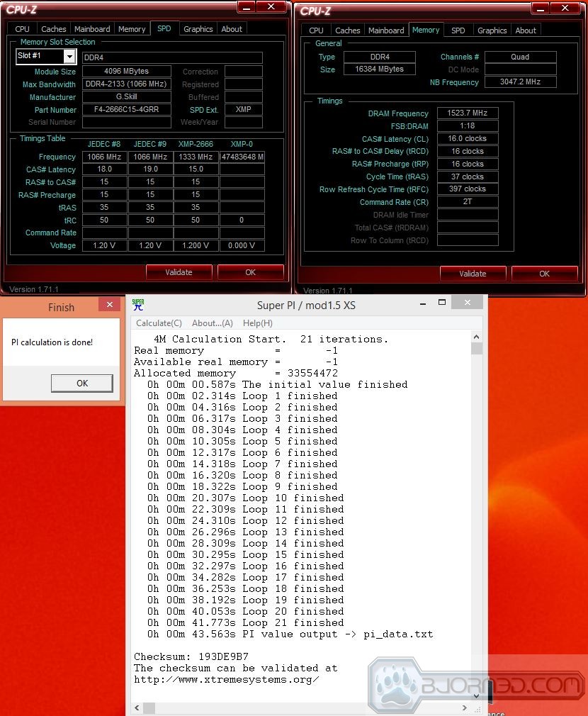The height and width of the screenshot is (716, 588).
Task: Click the XMP-2666 voltage cell 1.200 V
Action: point(196,245)
